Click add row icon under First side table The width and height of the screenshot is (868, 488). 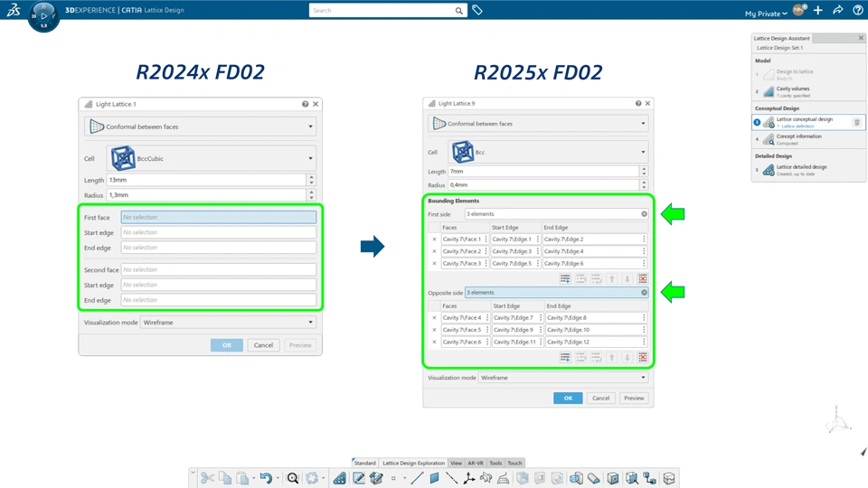(564, 279)
